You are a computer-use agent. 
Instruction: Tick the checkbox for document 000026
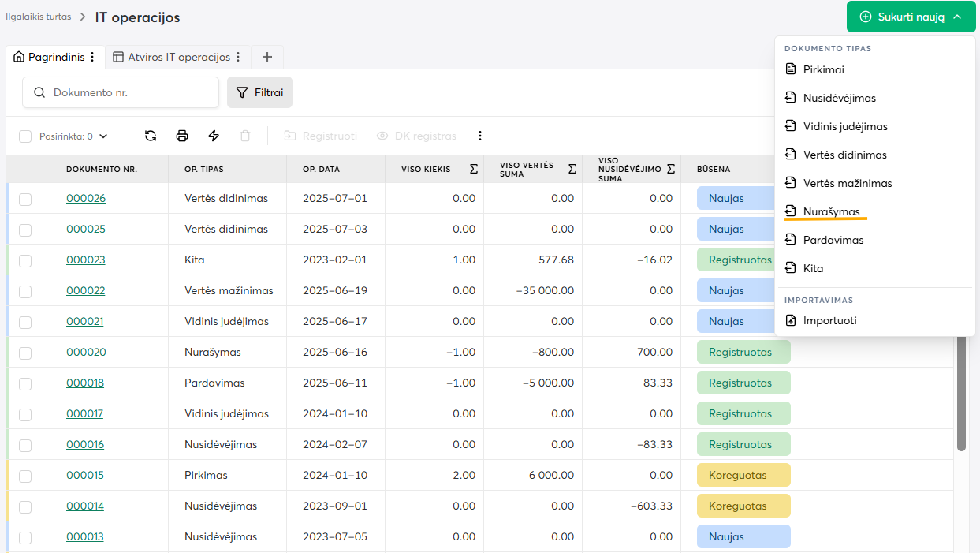[25, 199]
